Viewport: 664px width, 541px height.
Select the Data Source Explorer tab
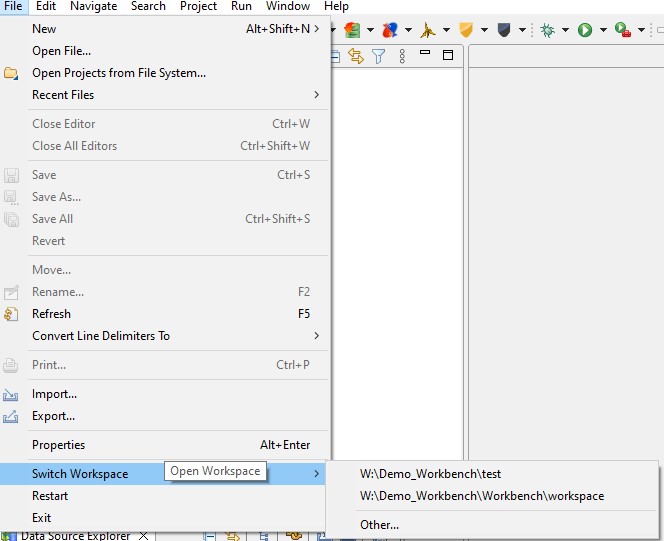tap(75, 536)
